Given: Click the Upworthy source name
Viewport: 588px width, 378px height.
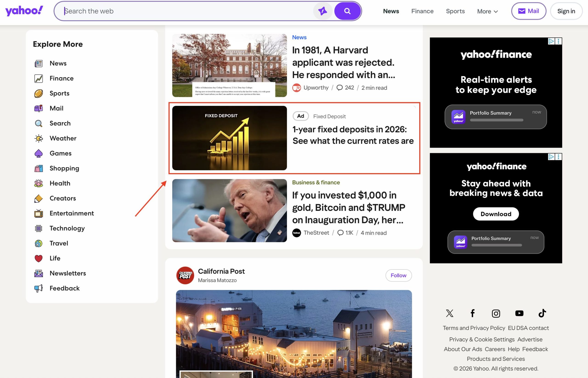Looking at the screenshot, I should pyautogui.click(x=316, y=88).
